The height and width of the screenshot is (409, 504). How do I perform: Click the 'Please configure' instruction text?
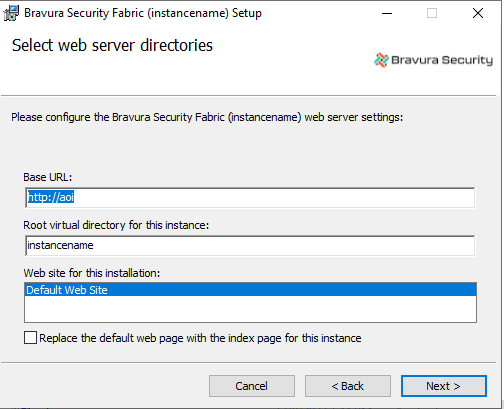tap(207, 117)
